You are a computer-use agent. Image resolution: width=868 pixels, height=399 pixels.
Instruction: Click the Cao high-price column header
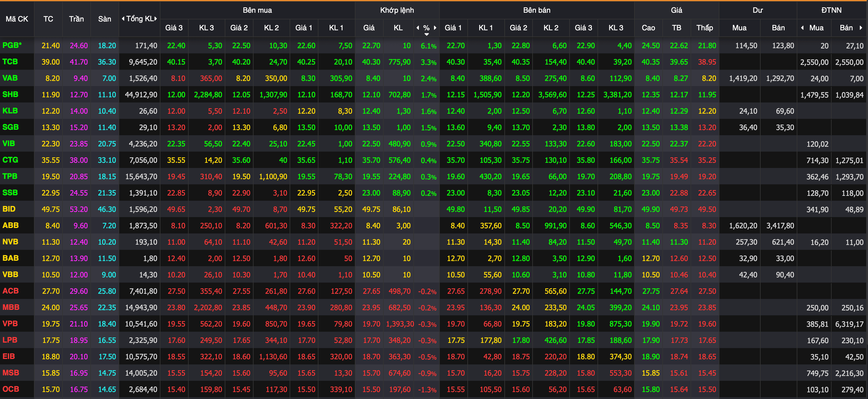tap(648, 28)
